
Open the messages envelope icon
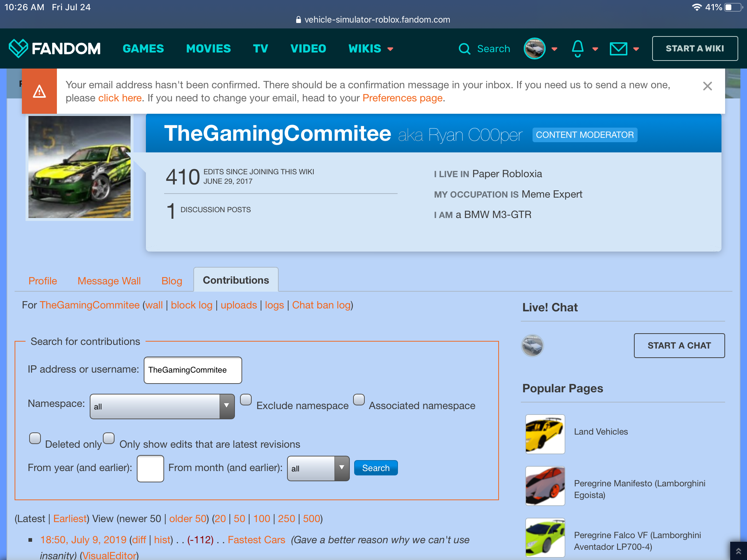(x=618, y=48)
